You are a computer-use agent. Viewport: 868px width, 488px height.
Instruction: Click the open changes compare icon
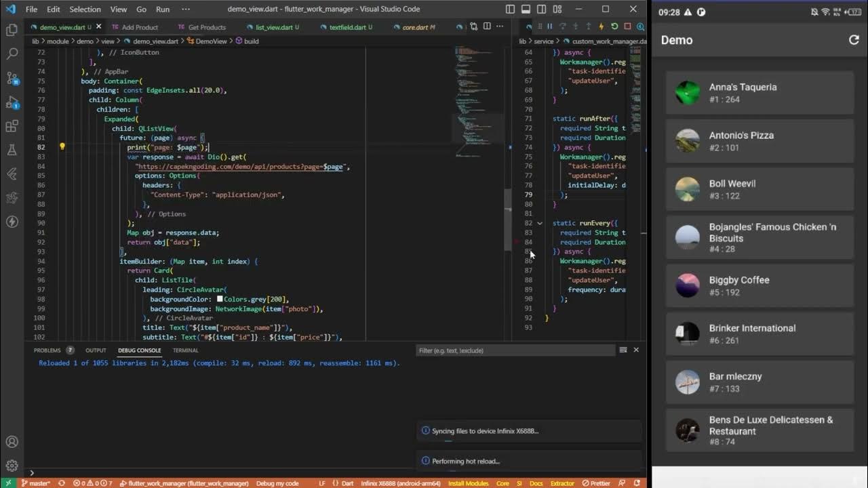473,26
